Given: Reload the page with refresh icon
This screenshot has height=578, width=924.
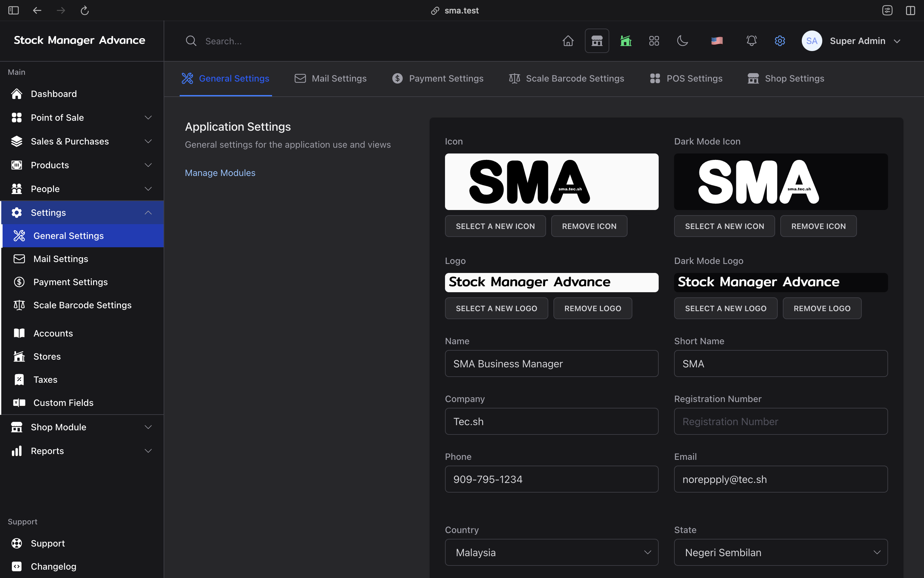Looking at the screenshot, I should (x=85, y=10).
